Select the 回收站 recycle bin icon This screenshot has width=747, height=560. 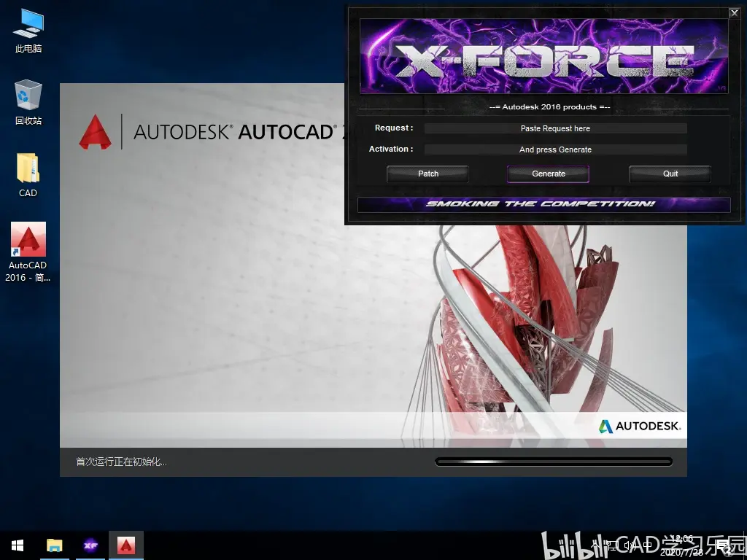pyautogui.click(x=28, y=103)
